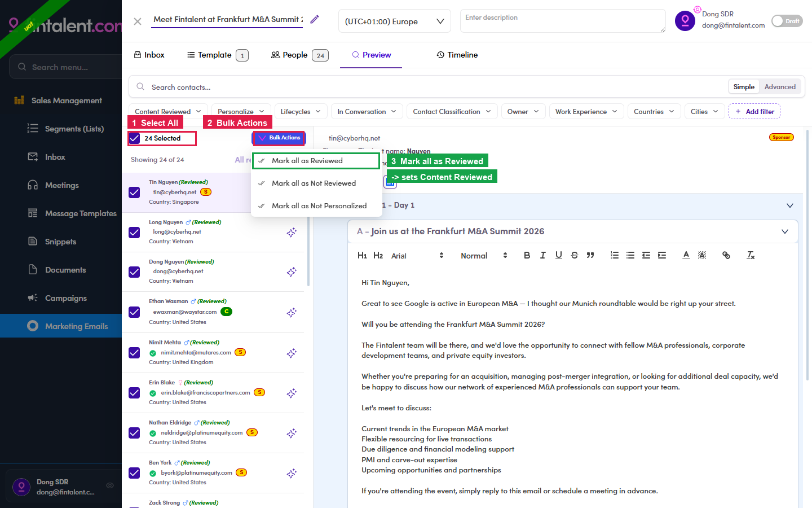Insert bulleted list

630,255
